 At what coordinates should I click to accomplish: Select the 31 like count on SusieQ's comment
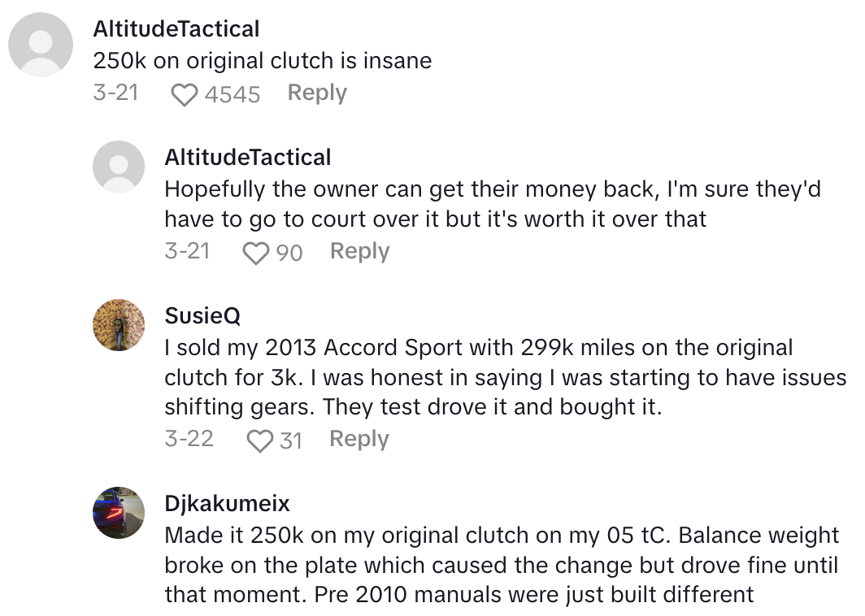pos(290,441)
